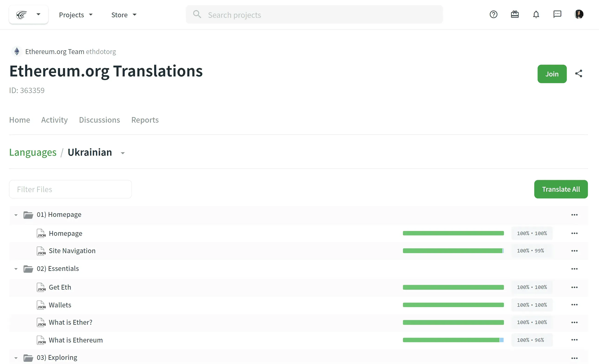Open the ellipsis menu for 01) Homepage
The height and width of the screenshot is (364, 599).
[574, 215]
